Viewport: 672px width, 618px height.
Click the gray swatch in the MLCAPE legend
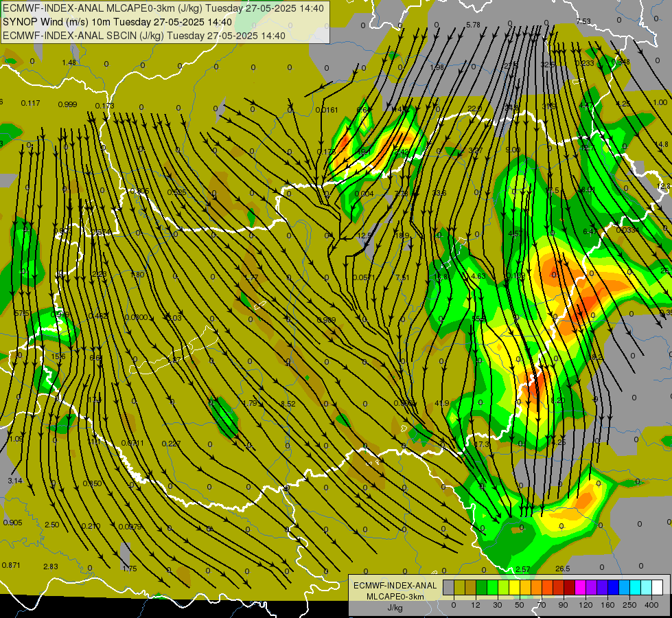449,587
